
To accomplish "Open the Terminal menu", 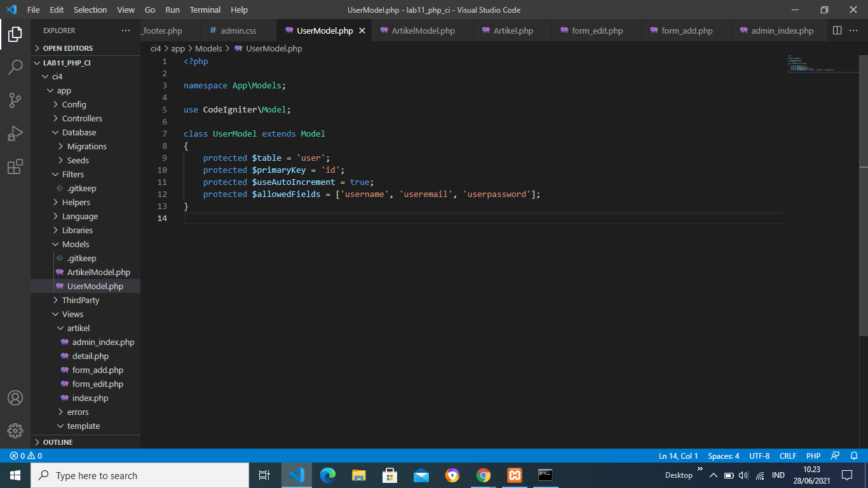I will (205, 10).
